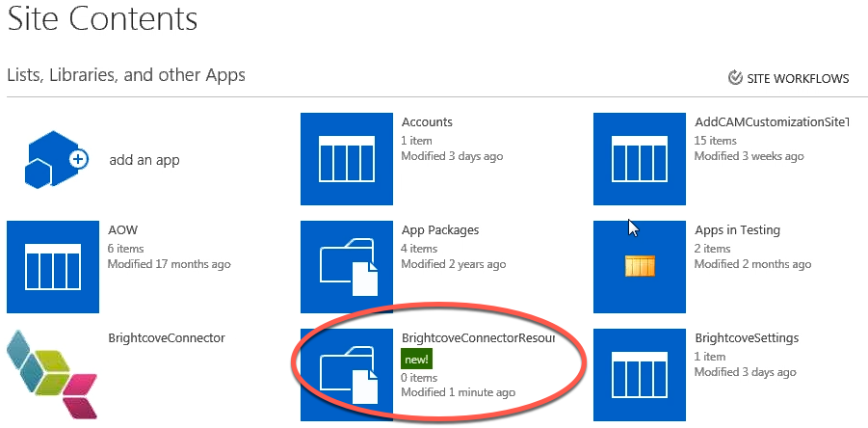Click the Apps in Testing title link
The image size is (868, 428).
point(737,230)
